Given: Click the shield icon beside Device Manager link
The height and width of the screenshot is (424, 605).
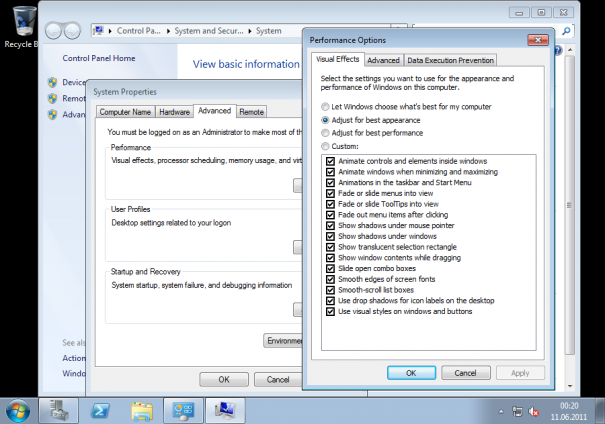Looking at the screenshot, I should coord(52,82).
